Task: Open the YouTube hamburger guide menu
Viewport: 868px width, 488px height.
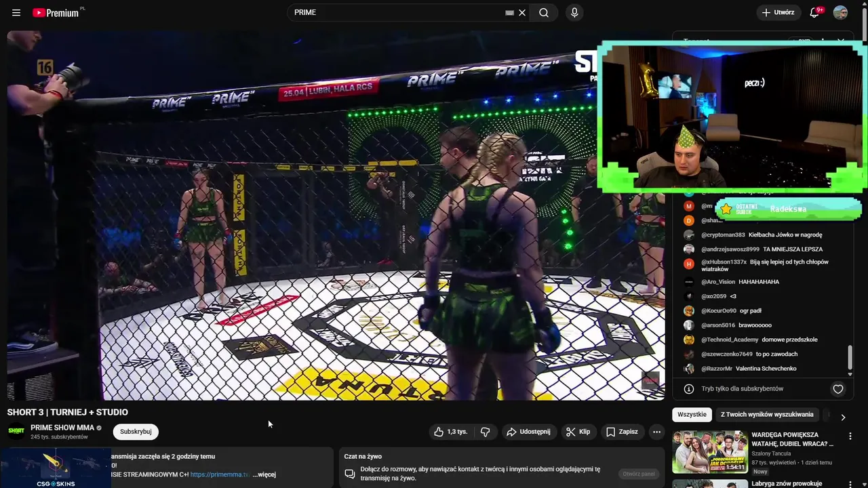Action: pyautogui.click(x=16, y=13)
